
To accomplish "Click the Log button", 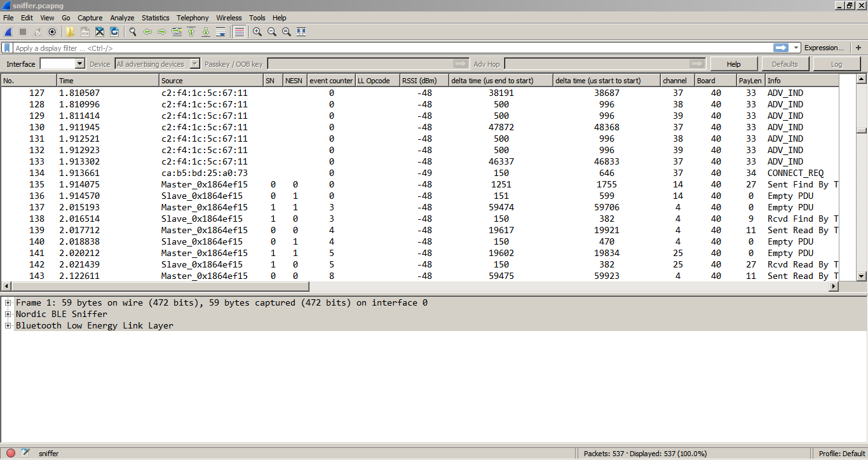I will [837, 64].
